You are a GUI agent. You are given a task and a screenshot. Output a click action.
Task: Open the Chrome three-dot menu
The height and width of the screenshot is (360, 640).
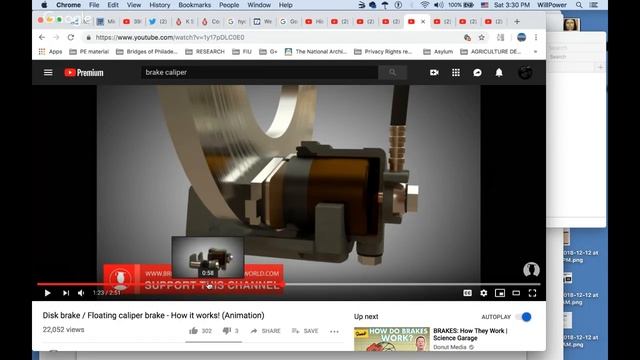point(536,37)
